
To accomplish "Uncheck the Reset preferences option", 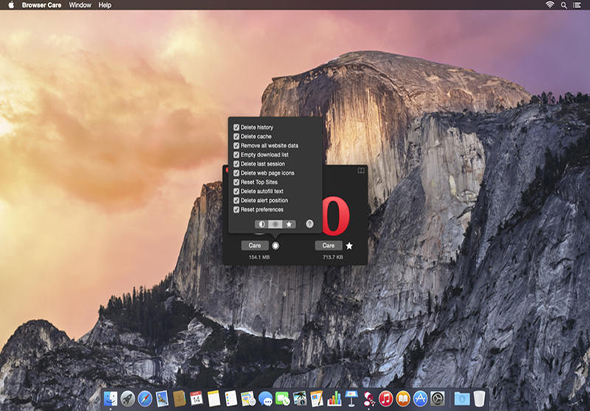I will point(236,209).
